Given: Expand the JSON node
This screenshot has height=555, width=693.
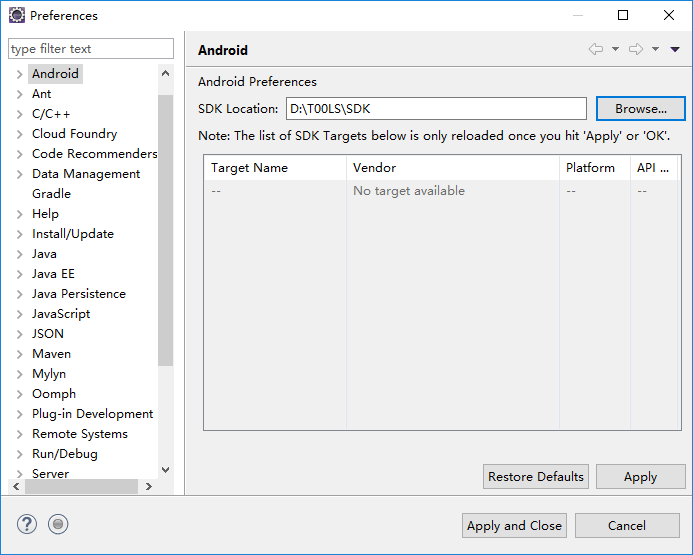Looking at the screenshot, I should tap(19, 334).
